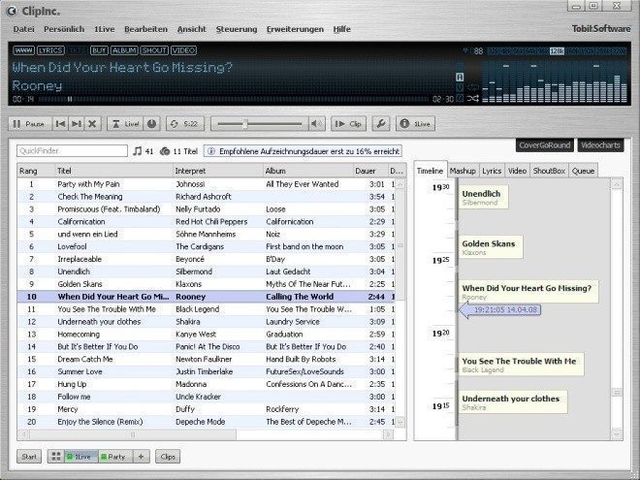Jump to Live playback
Screen dimensions: 640x480
[x=126, y=124]
